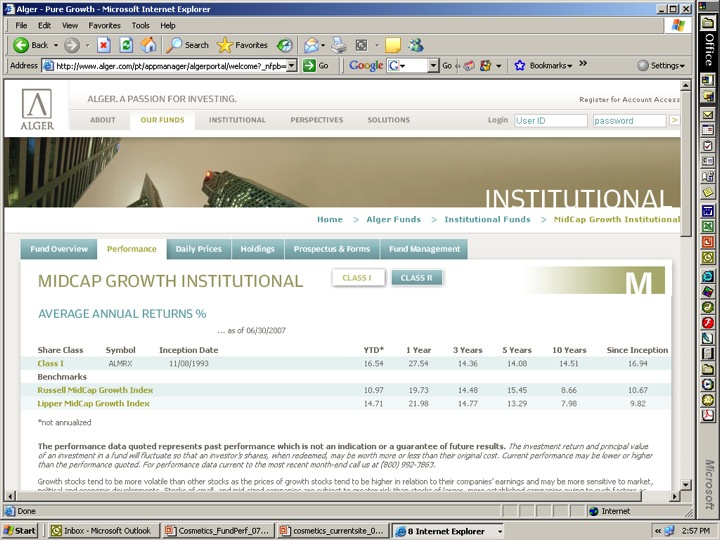Click Register for Account Access link
The width and height of the screenshot is (720, 540).
629,100
